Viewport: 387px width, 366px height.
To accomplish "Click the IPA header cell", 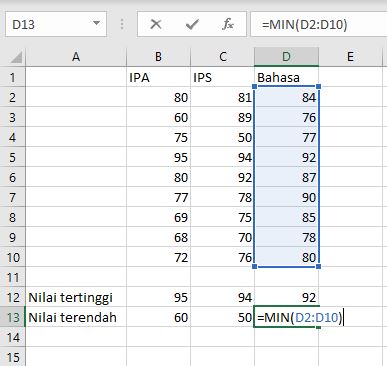I will click(158, 77).
